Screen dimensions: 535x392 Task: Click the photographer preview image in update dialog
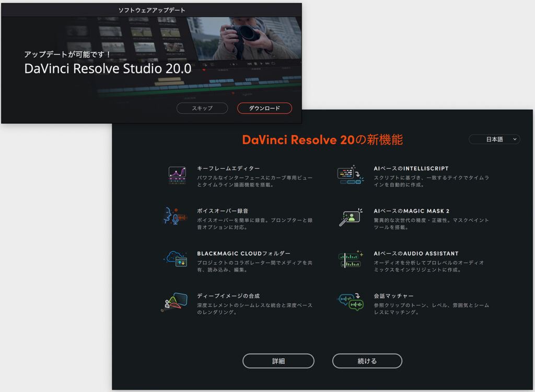245,39
